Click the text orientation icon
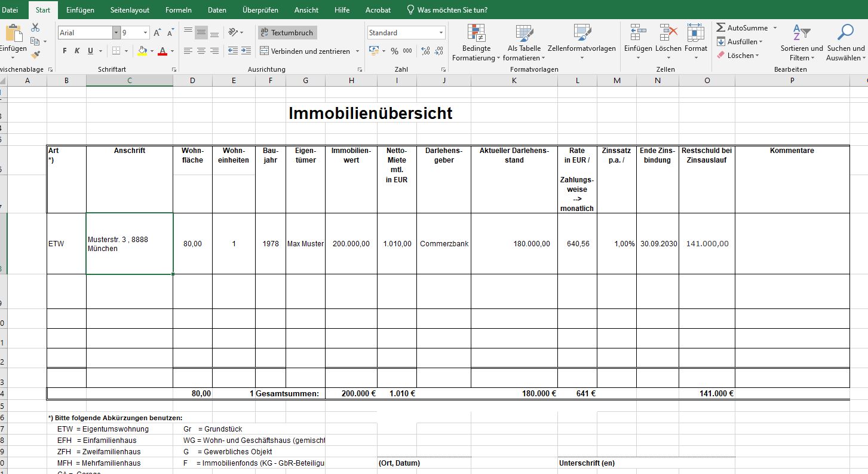The width and height of the screenshot is (868, 474). [233, 32]
